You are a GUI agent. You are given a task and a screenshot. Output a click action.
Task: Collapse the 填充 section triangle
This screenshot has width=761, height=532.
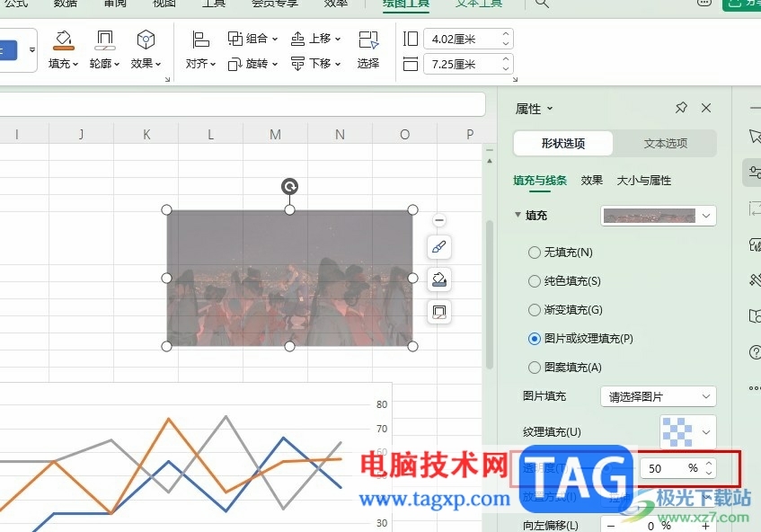pyautogui.click(x=518, y=214)
